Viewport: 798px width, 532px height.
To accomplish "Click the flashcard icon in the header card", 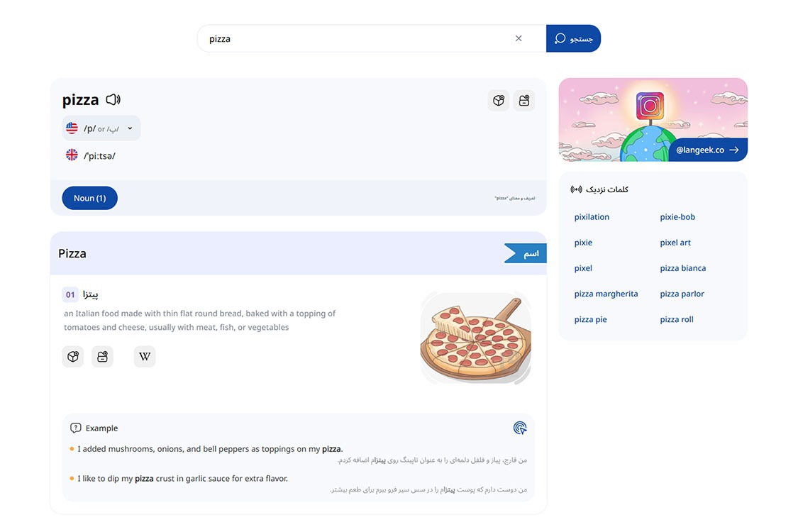I will 524,101.
